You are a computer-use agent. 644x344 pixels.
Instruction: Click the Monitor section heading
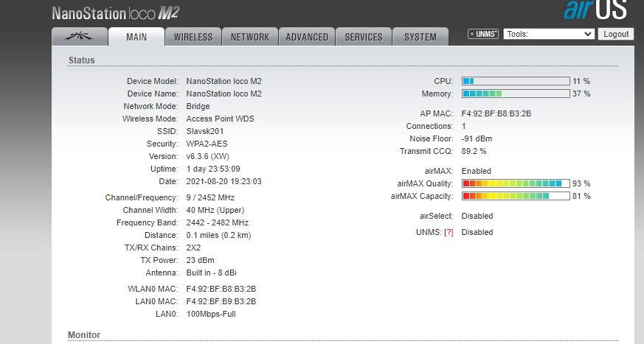coord(84,335)
